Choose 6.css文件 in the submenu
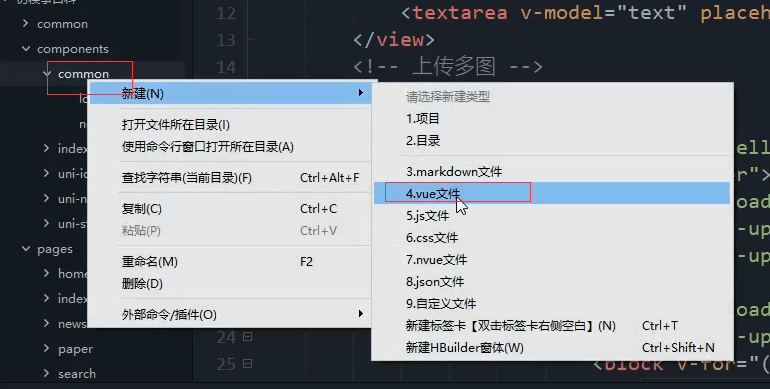The height and width of the screenshot is (389, 770). click(432, 238)
